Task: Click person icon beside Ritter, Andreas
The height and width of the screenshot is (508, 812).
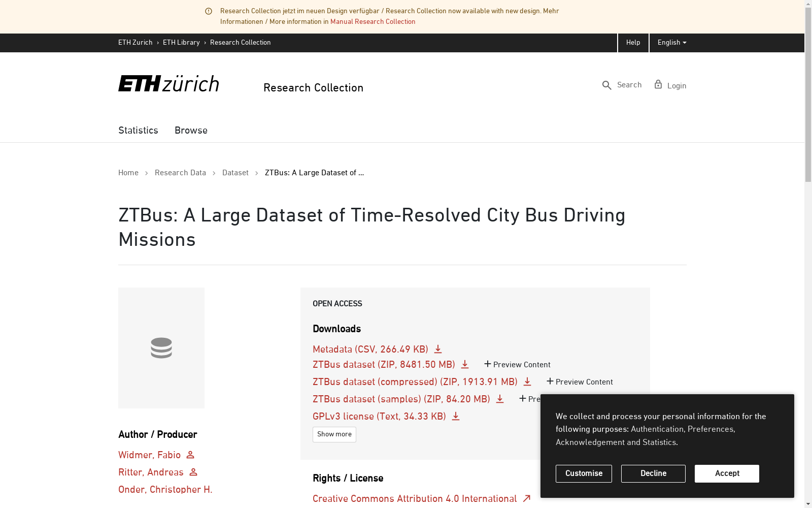Action: 193,472
